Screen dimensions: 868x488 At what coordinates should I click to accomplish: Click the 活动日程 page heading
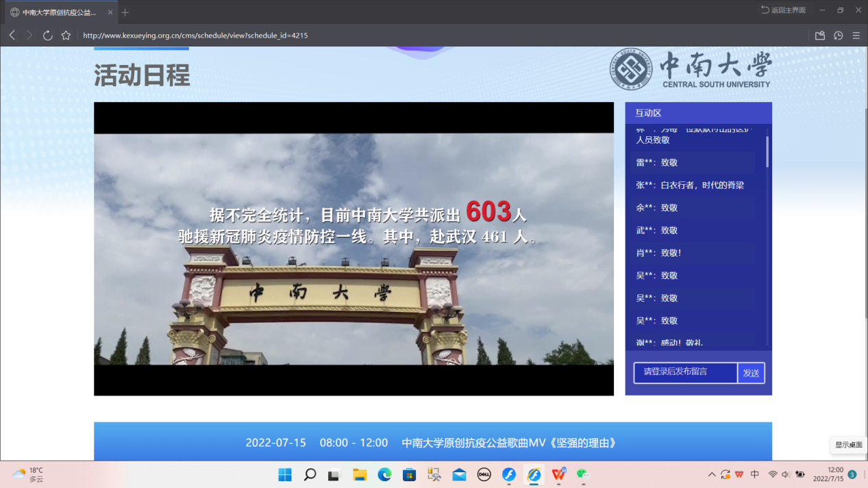[142, 75]
